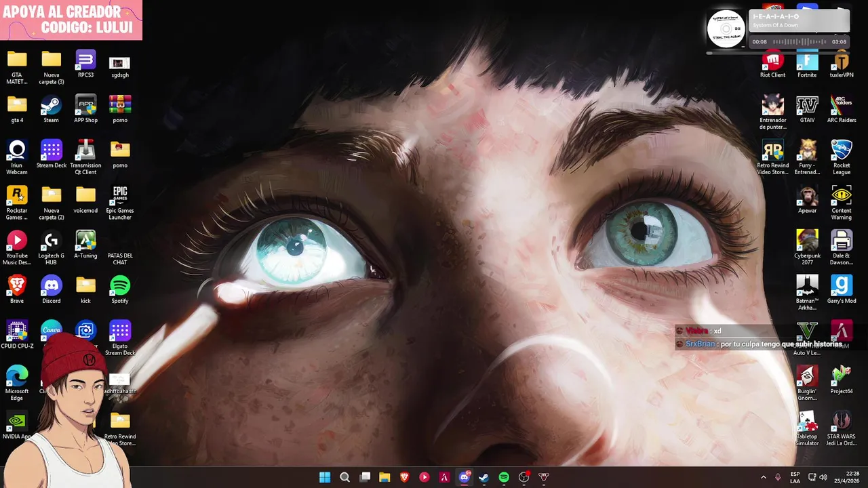The image size is (868, 488).
Task: Click the I-E-A-I-A-I-O song title
Action: click(776, 16)
